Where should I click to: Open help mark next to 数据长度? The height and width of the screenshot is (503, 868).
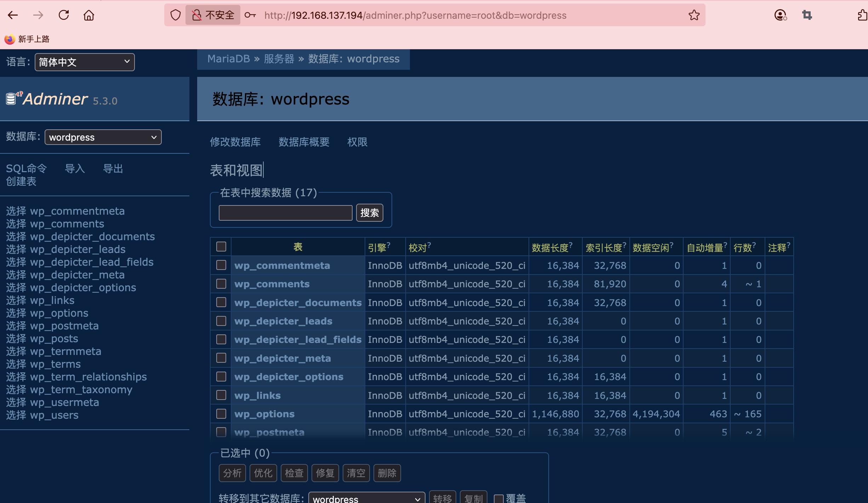click(x=571, y=245)
